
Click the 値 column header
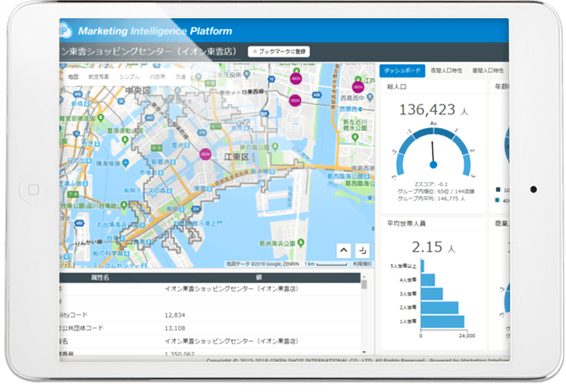point(259,277)
